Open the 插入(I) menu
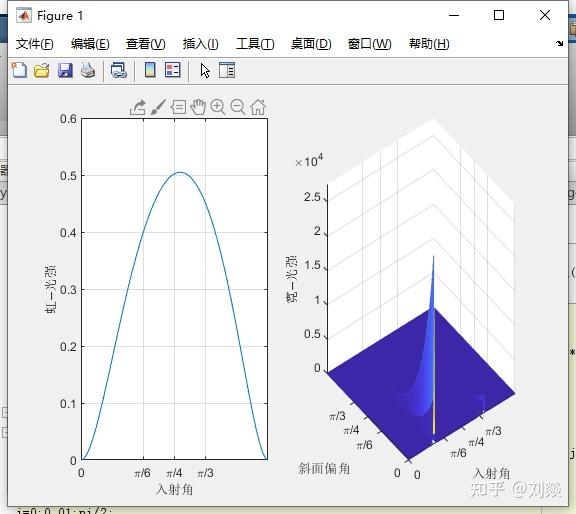The image size is (576, 514). click(x=201, y=44)
